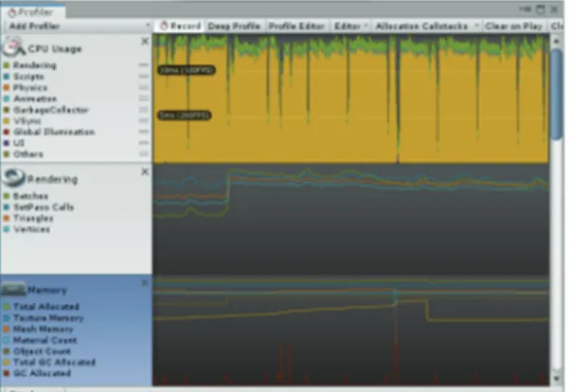Image resolution: width=572 pixels, height=392 pixels.
Task: Toggle the UI color swatch
Action: pos(7,143)
